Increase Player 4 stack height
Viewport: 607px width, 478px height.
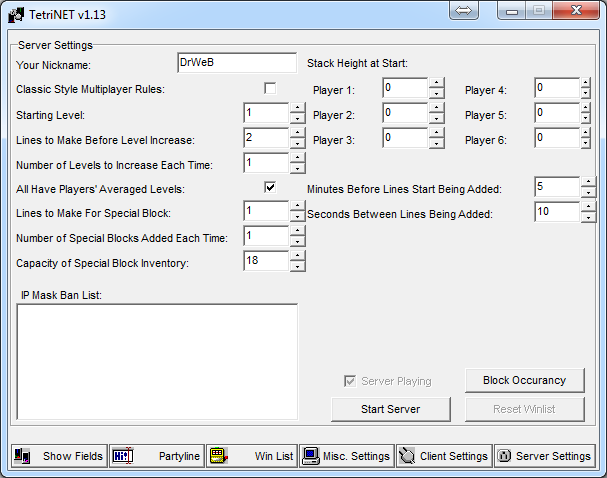click(x=585, y=82)
